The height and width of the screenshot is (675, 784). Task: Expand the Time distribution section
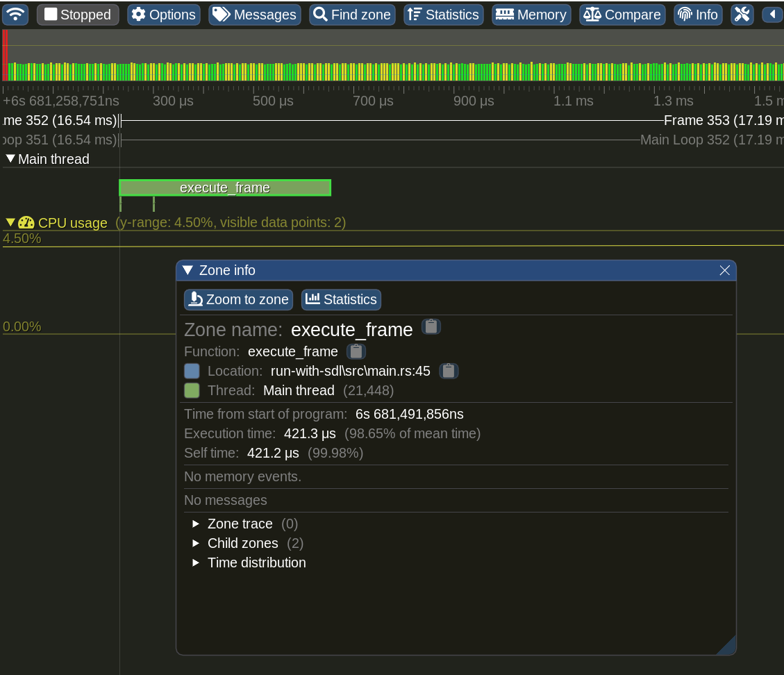196,563
